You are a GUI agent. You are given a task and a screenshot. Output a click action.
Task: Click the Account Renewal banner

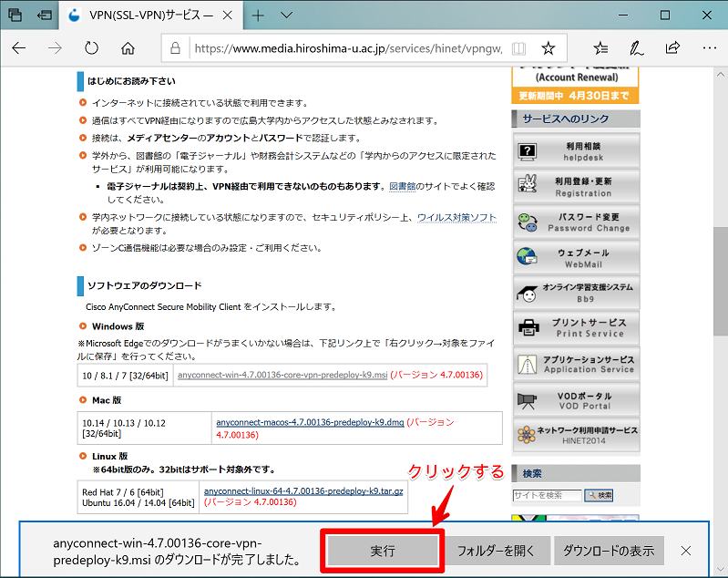(x=575, y=85)
